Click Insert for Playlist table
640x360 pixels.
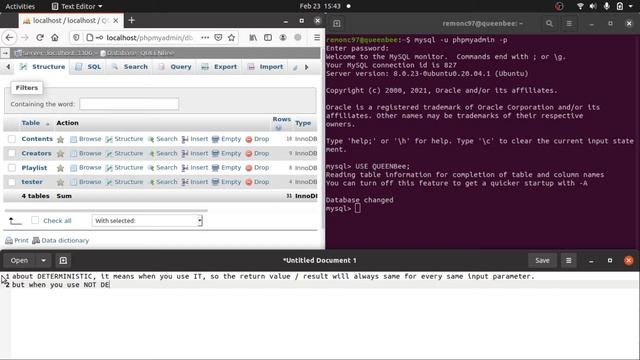(195, 168)
